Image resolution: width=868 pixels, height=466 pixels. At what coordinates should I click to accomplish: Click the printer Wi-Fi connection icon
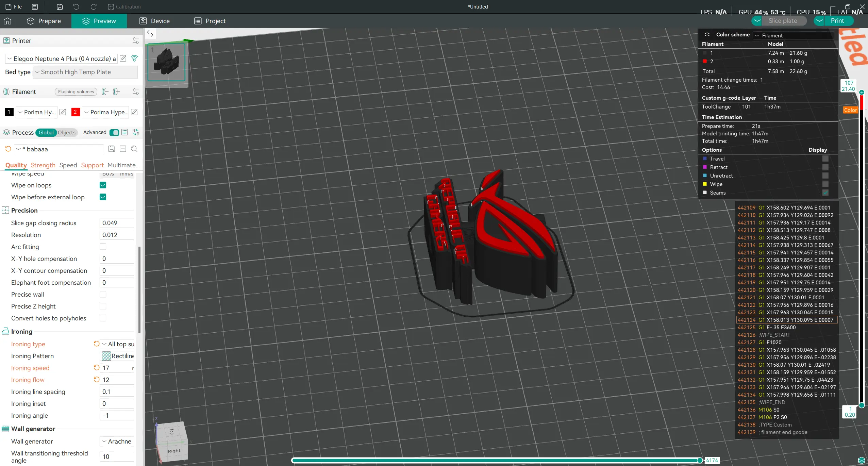pos(134,59)
